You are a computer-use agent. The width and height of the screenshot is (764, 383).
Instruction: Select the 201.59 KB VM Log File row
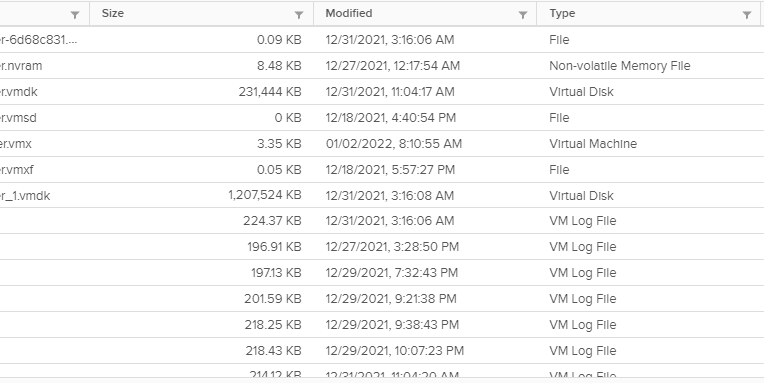click(382, 299)
